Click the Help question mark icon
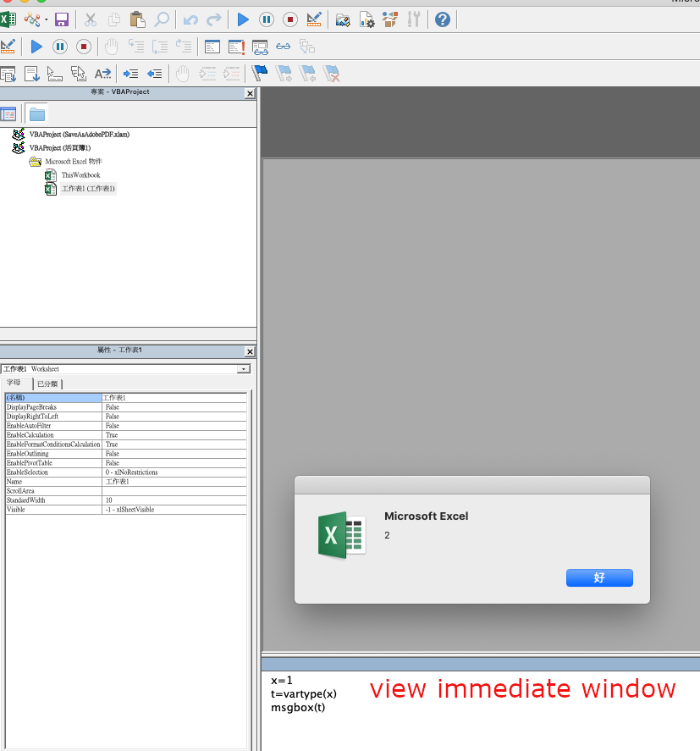Image resolution: width=700 pixels, height=751 pixels. [x=442, y=19]
